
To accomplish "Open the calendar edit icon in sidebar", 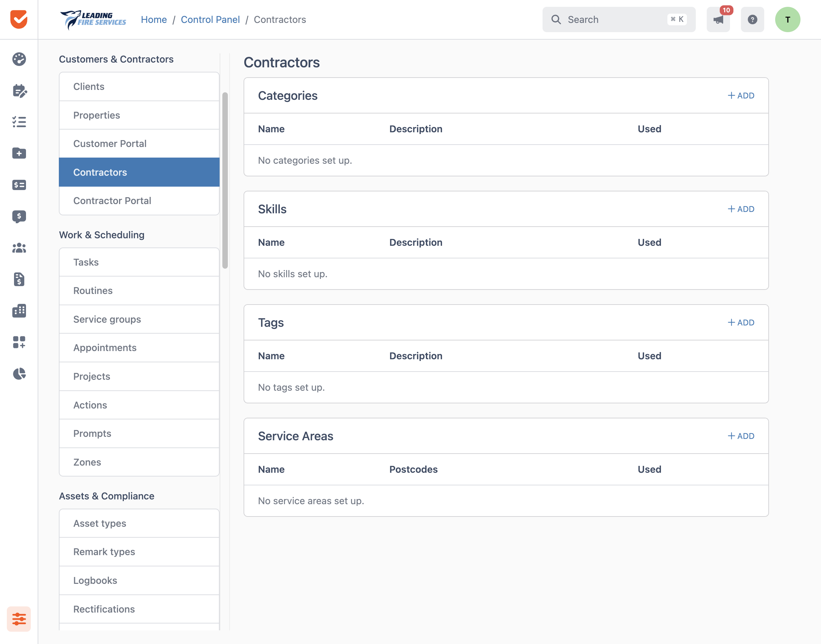I will [19, 91].
